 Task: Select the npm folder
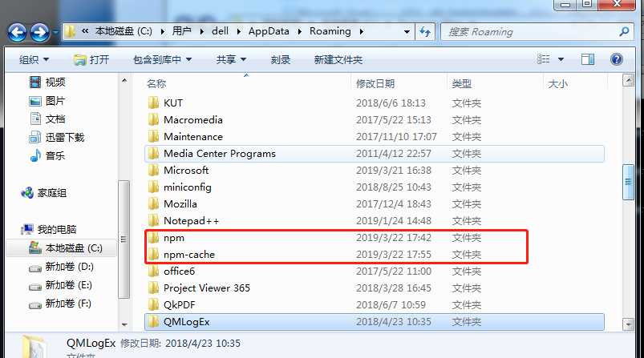[x=174, y=238]
